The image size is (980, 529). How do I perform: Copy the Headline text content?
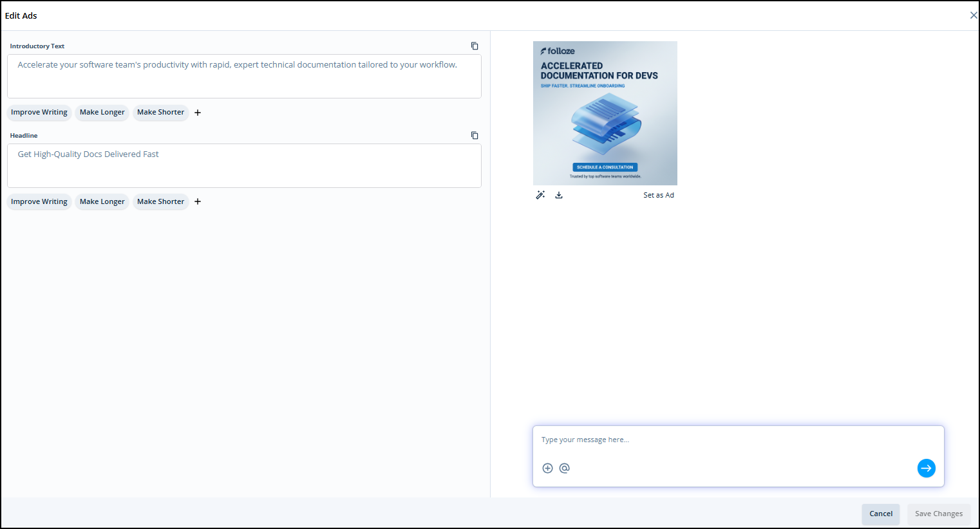[475, 136]
